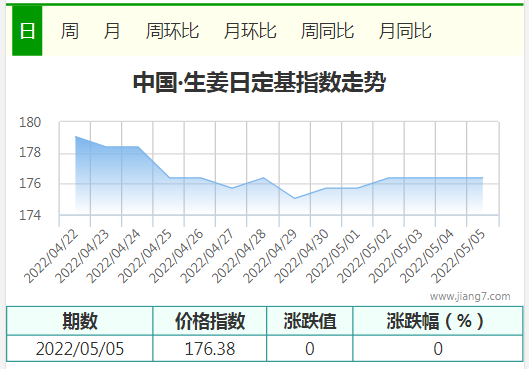Click y-axis value 176
The image size is (529, 369).
point(30,183)
